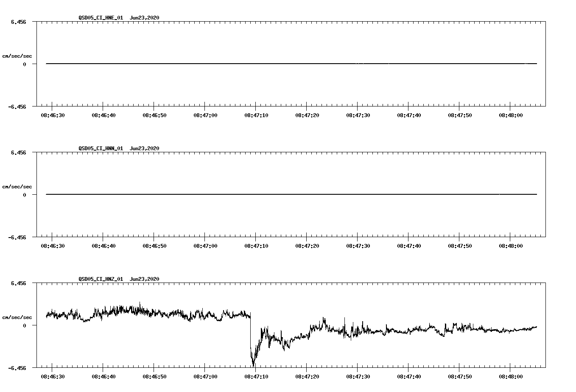This screenshot has height=392, width=576.
Task: Click the cm/sec/sec unit label of HNE plot
Action: [17, 56]
